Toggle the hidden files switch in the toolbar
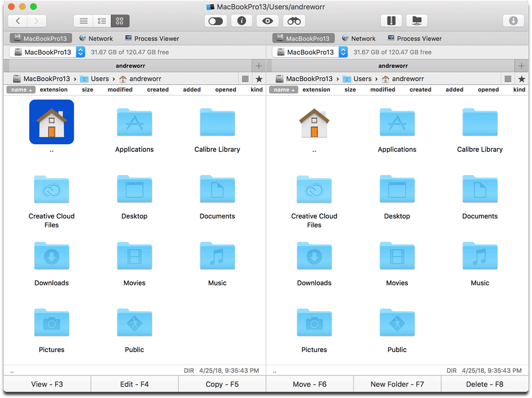 click(x=216, y=21)
